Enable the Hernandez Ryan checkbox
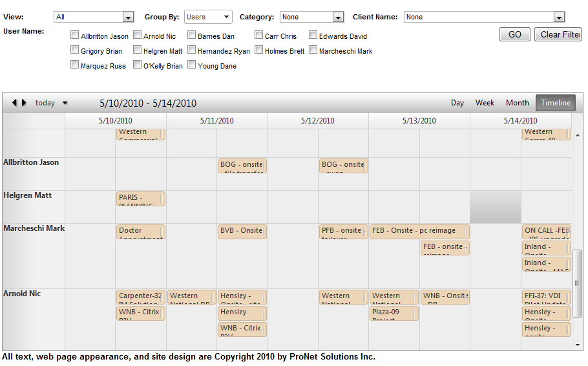Screen dimensions: 588x366 (x=192, y=50)
